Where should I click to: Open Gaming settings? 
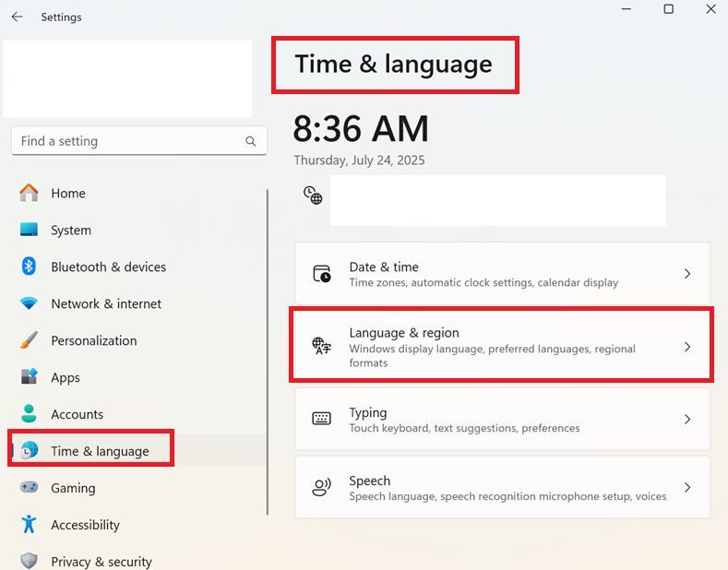137,488
